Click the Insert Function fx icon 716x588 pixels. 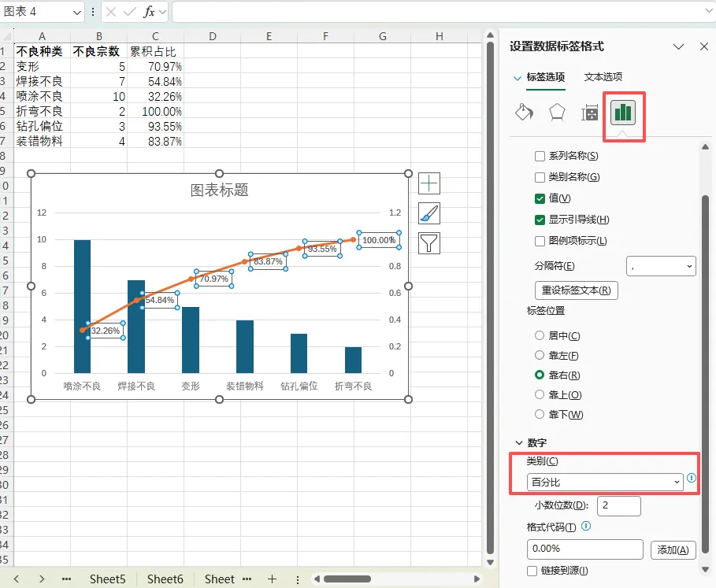coord(149,12)
